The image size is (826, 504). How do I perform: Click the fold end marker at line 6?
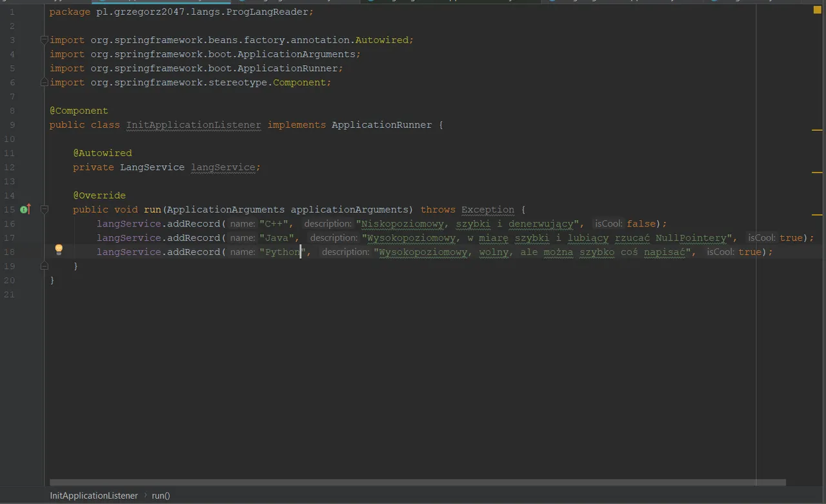[45, 82]
